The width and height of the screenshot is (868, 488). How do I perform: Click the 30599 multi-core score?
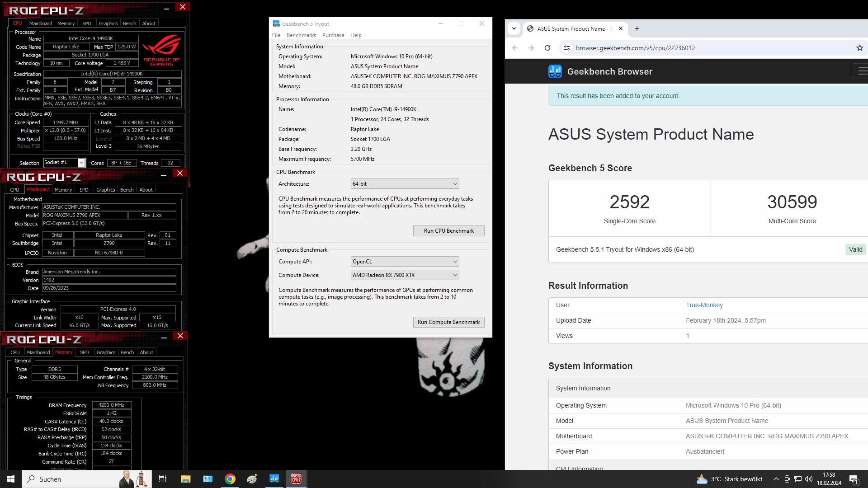coord(792,202)
